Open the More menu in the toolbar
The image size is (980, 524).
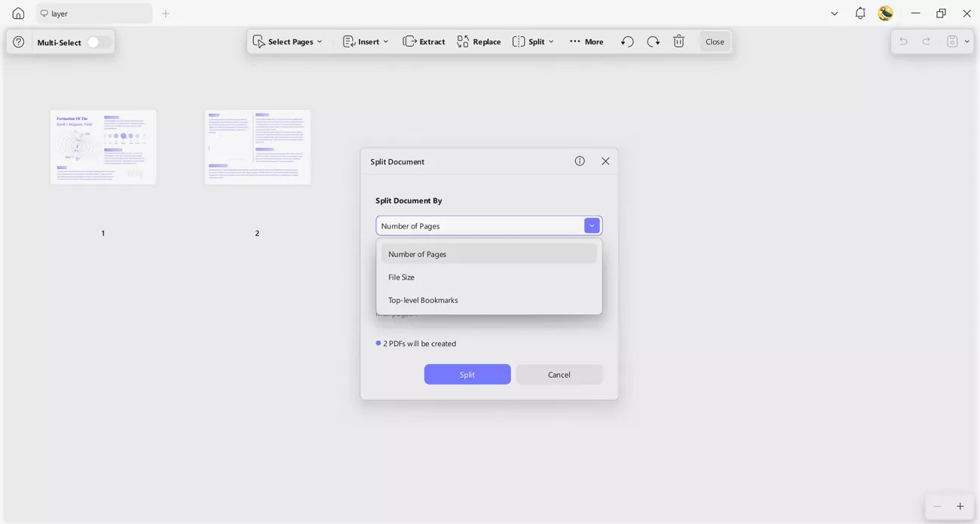[x=586, y=41]
